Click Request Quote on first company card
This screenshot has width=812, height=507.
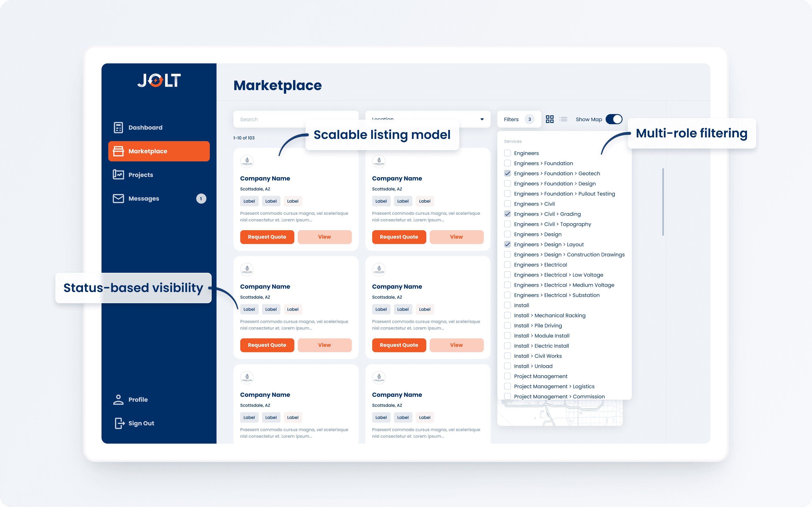pyautogui.click(x=267, y=237)
